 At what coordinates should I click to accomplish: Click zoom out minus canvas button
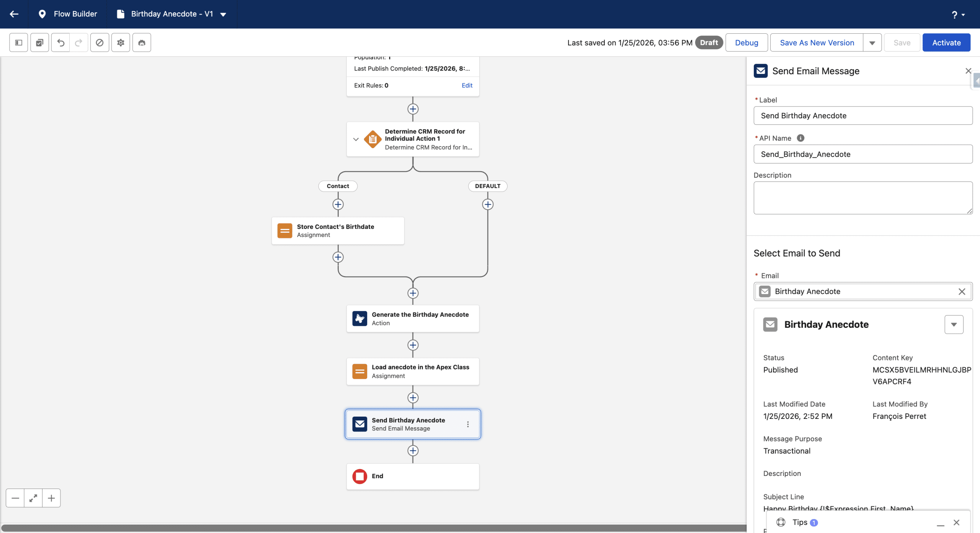[x=15, y=498]
